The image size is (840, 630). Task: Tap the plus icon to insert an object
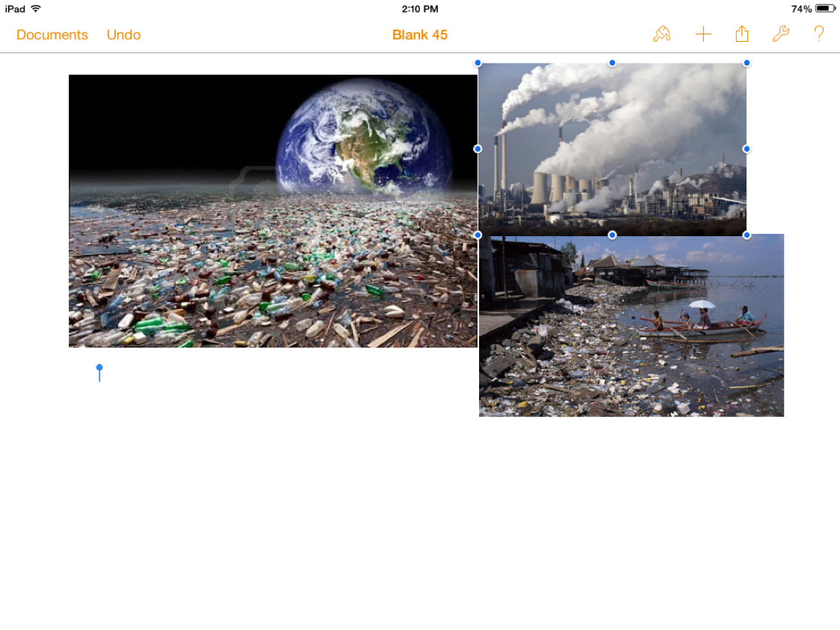[x=703, y=34]
